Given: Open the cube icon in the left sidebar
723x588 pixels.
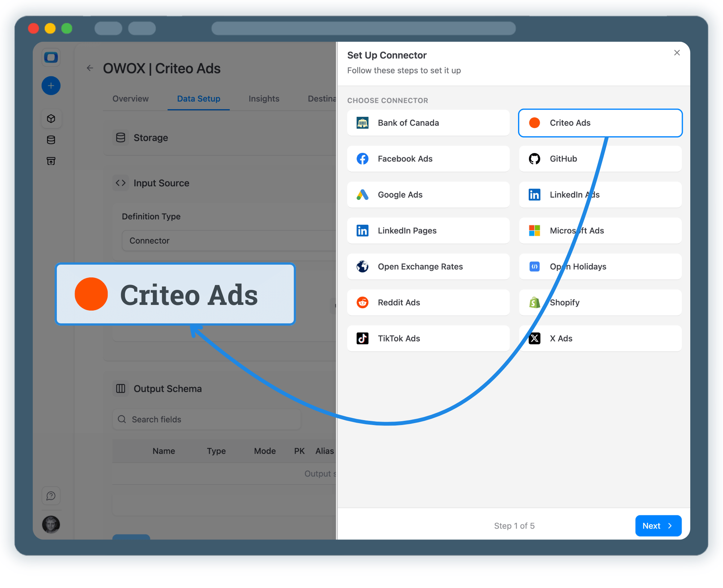Looking at the screenshot, I should tap(51, 118).
